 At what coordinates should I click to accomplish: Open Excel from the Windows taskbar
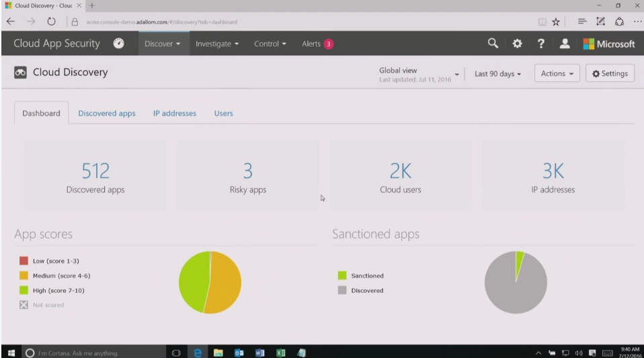click(280, 352)
